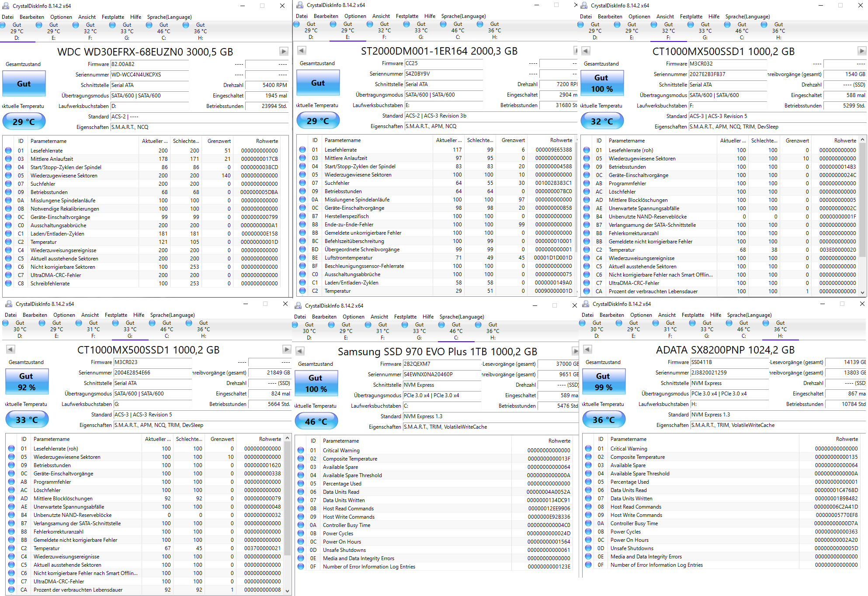868x596 pixels.
Task: Open Optionen menu in the WDC window
Action: [x=61, y=17]
